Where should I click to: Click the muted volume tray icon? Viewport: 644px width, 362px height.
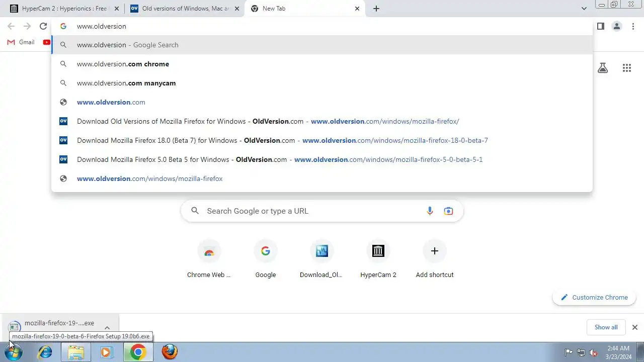point(593,352)
